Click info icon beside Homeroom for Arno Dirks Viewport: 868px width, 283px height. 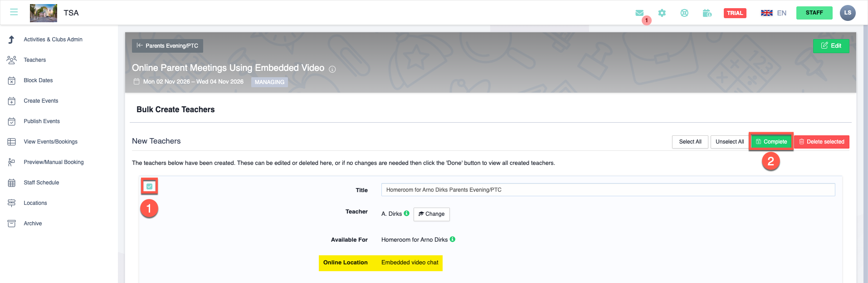[x=453, y=239]
